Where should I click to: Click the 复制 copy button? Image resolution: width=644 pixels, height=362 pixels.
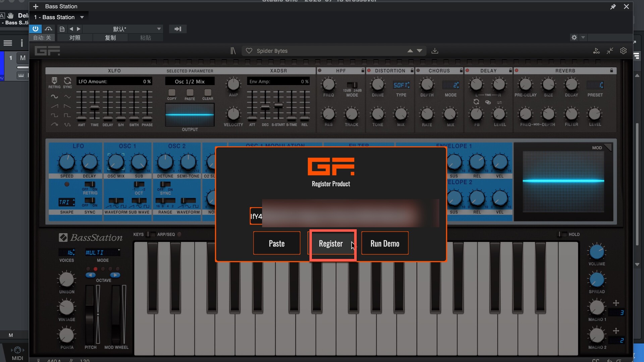[110, 38]
